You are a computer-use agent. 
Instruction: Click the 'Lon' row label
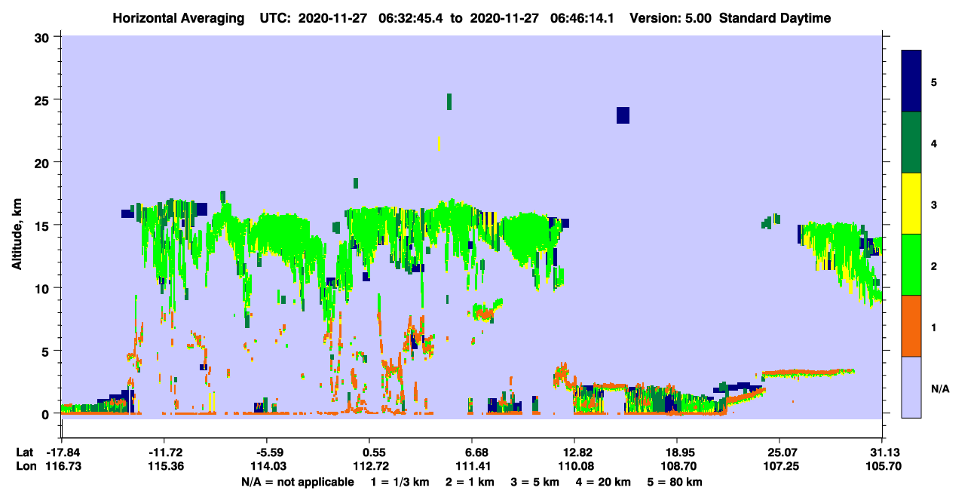26,467
